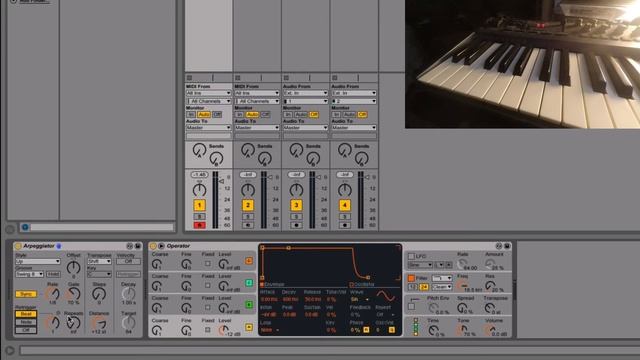This screenshot has width=640, height=360.
Task: Open track 1 MIDI From dropdown
Action: [209, 93]
